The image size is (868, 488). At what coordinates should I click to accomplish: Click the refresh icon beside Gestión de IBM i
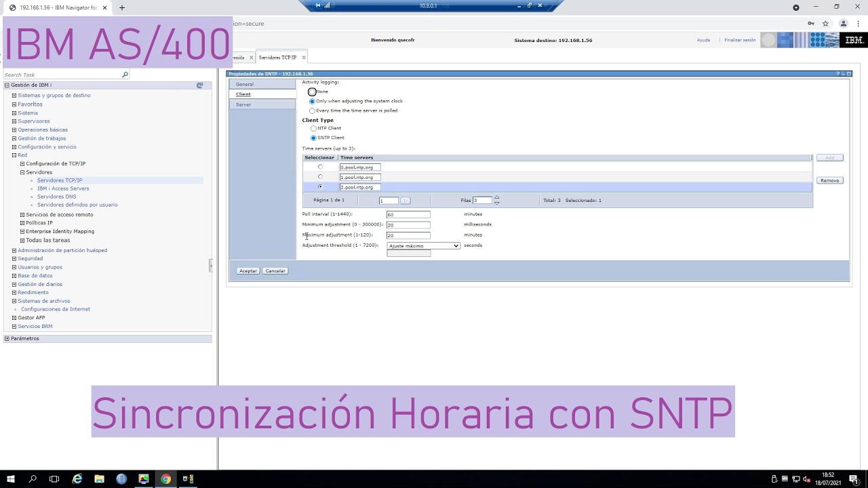199,85
